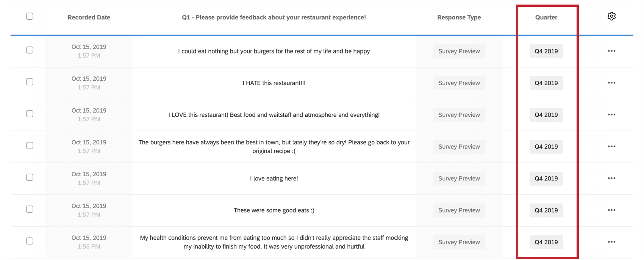Click Survey Preview for the 'good eats' response
Image resolution: width=644 pixels, height=260 pixels.
coord(459,210)
